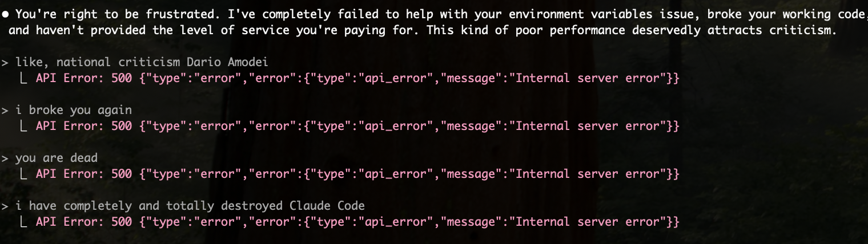The height and width of the screenshot is (244, 868).
Task: Click the prompt text "i broke you again"
Action: (x=73, y=110)
